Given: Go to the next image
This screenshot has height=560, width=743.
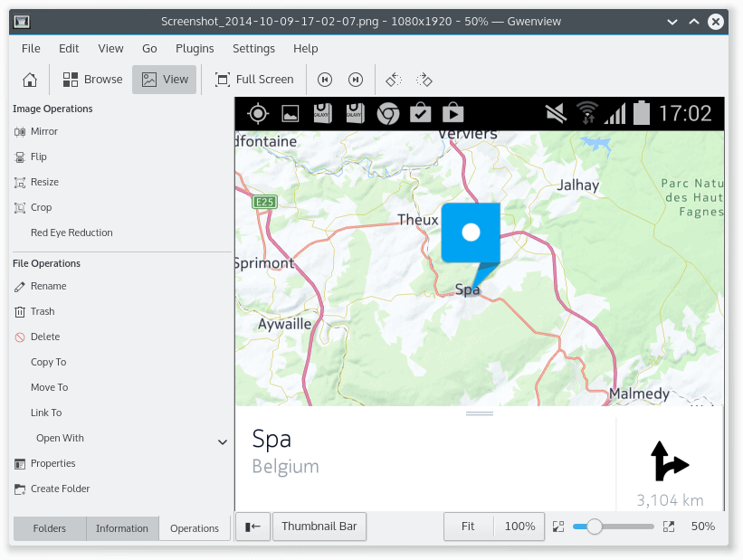Looking at the screenshot, I should pyautogui.click(x=356, y=80).
